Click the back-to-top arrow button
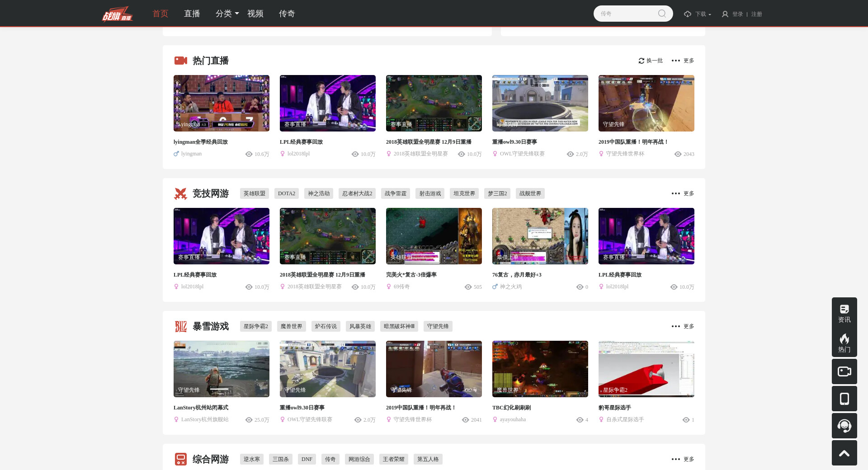868x470 pixels. pyautogui.click(x=844, y=453)
